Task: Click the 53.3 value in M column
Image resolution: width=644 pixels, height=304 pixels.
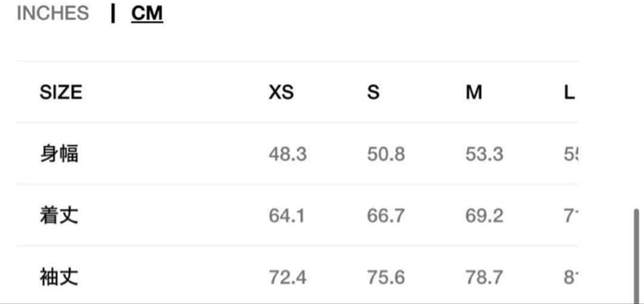Action: pyautogui.click(x=484, y=154)
